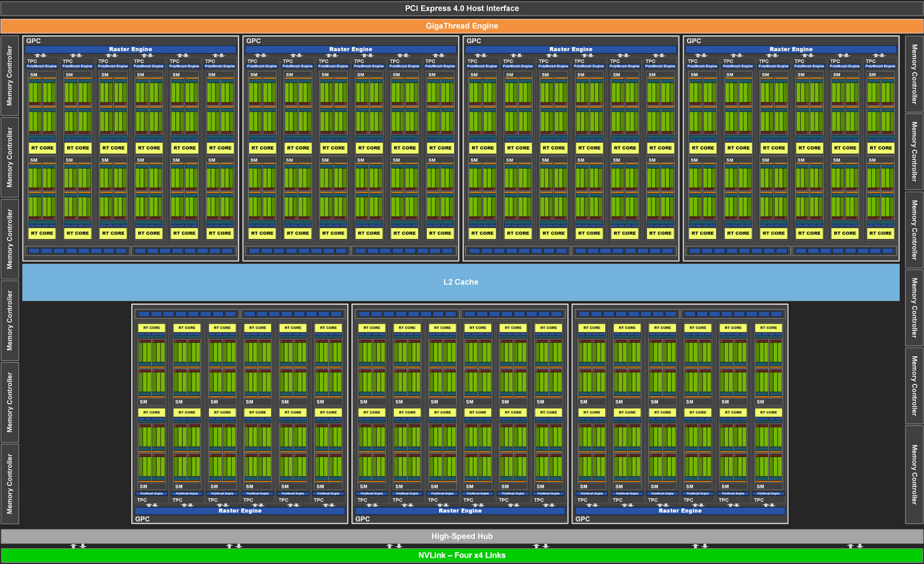
Task: Click Raster Engine bar in the top-left GPC
Action: 131,49
